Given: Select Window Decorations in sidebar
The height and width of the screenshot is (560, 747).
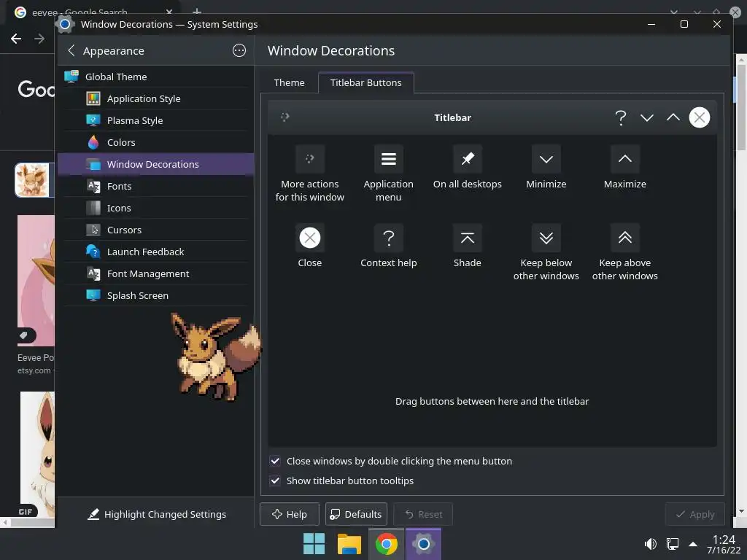Looking at the screenshot, I should [156, 164].
